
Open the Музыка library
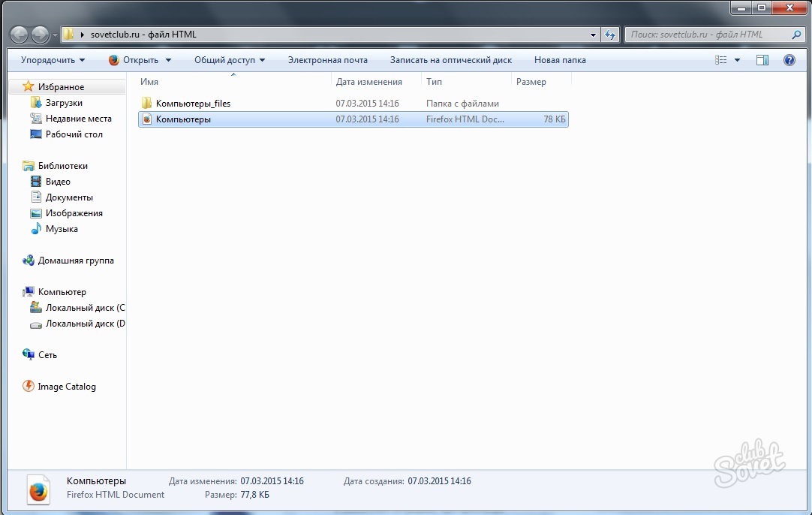point(62,229)
